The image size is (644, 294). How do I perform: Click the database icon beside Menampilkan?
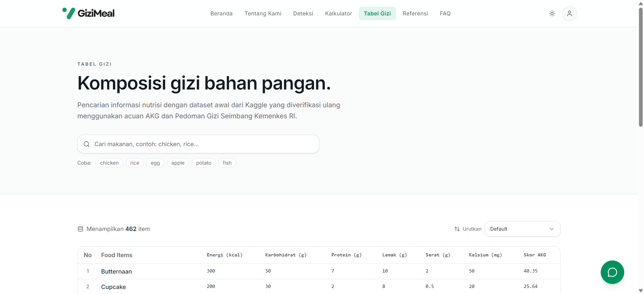pyautogui.click(x=80, y=229)
